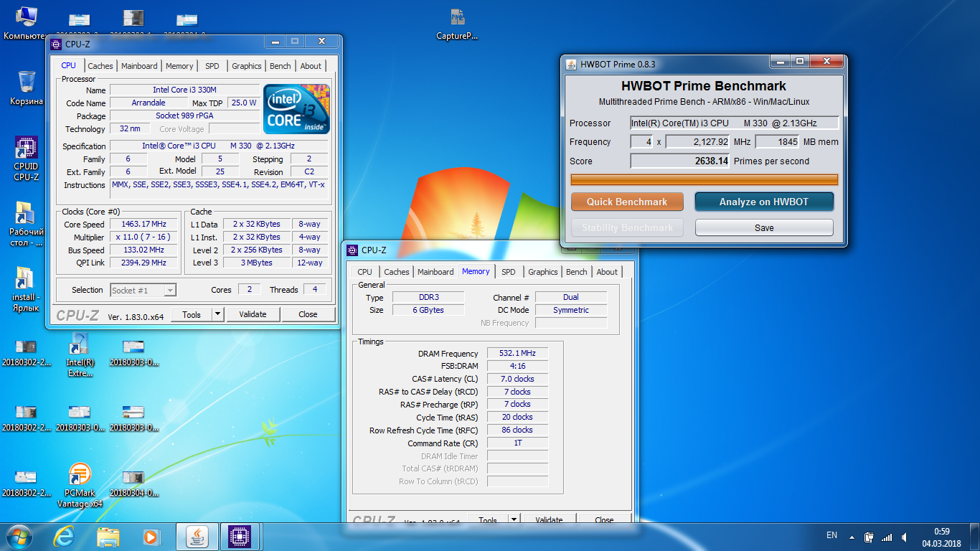Open the EN language indicator

tap(831, 535)
